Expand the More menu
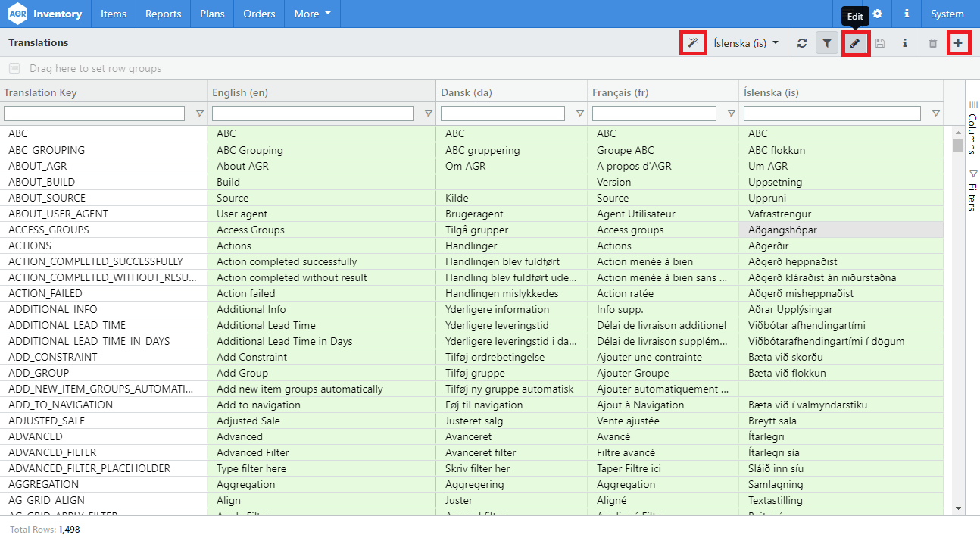Image resolution: width=980 pixels, height=538 pixels. click(x=312, y=14)
